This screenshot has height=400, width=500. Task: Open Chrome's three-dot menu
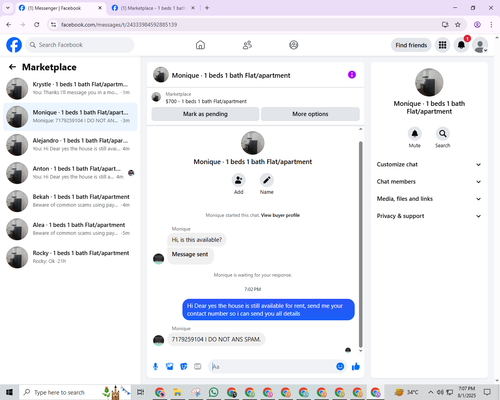click(491, 25)
